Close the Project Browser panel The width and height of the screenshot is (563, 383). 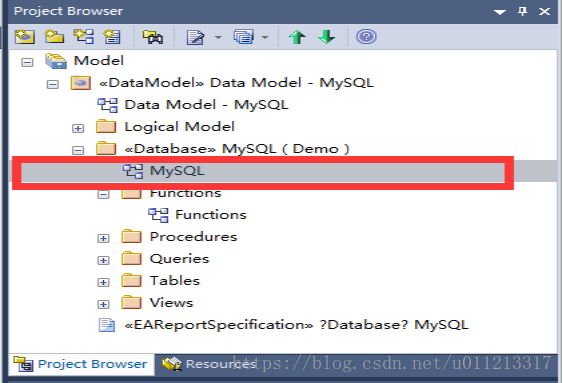pos(545,11)
